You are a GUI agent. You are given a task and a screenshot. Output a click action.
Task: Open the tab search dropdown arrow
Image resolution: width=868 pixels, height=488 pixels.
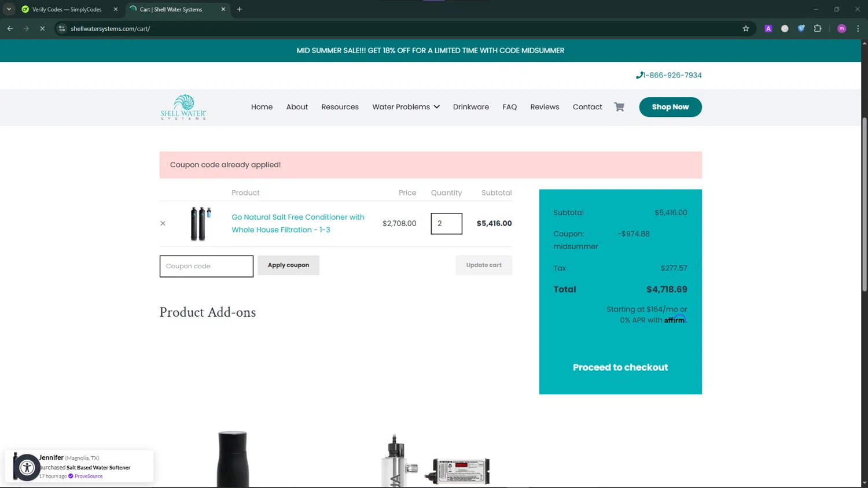9,9
